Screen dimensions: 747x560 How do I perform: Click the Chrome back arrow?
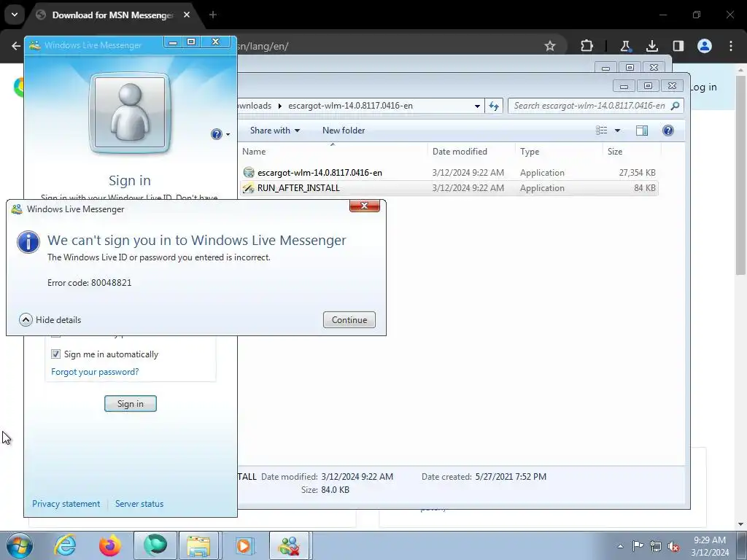tap(16, 46)
